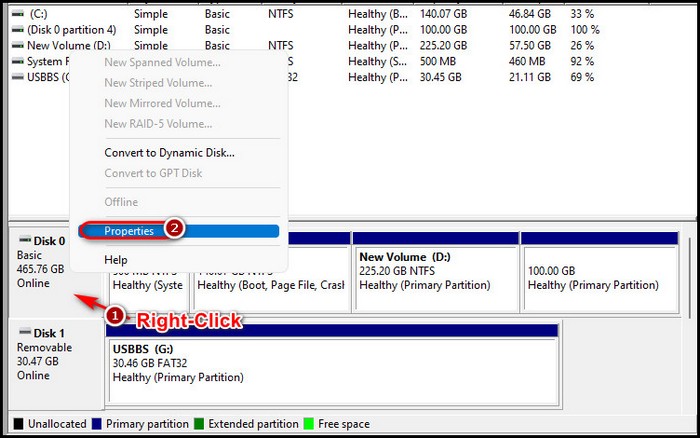This screenshot has height=438, width=700.
Task: Click the New Volume (D:) drive icon in list
Action: [x=18, y=46]
